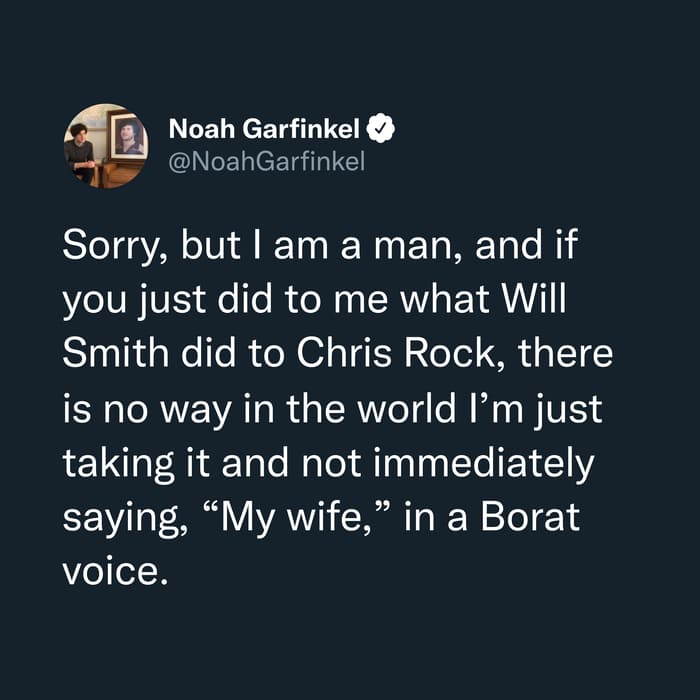Image resolution: width=700 pixels, height=700 pixels.
Task: Click the name "Smith" in the tweet
Action: 116,353
